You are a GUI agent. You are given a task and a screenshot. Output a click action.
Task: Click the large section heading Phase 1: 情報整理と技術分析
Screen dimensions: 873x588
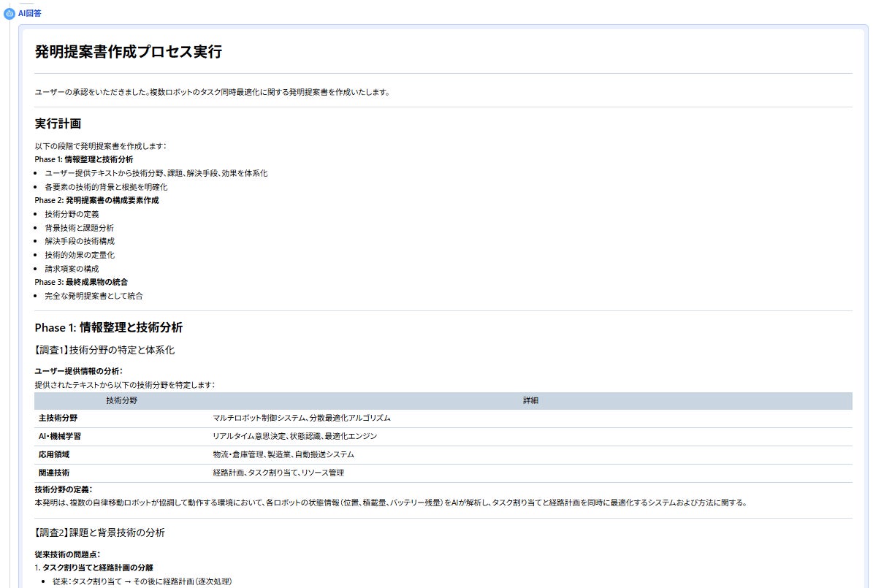(109, 327)
